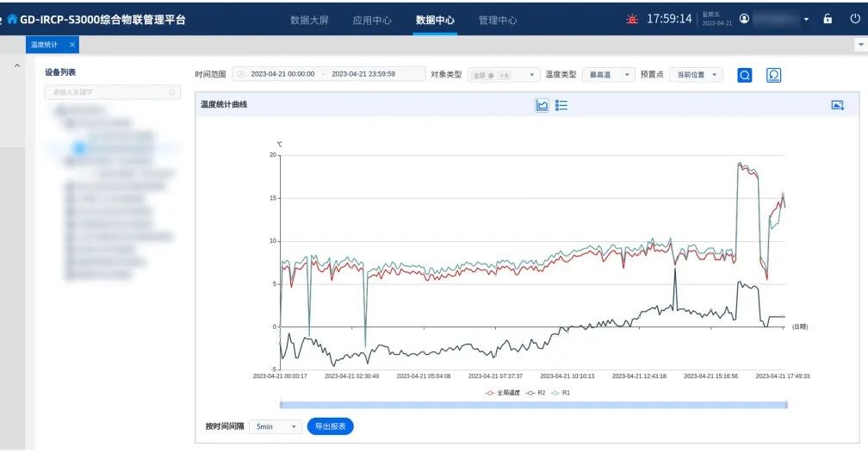Click the reset icon beside search
The image size is (868, 453).
point(773,76)
